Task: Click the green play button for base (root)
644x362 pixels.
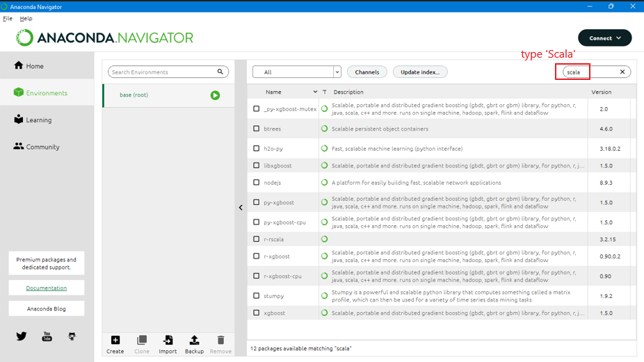Action: pyautogui.click(x=215, y=95)
